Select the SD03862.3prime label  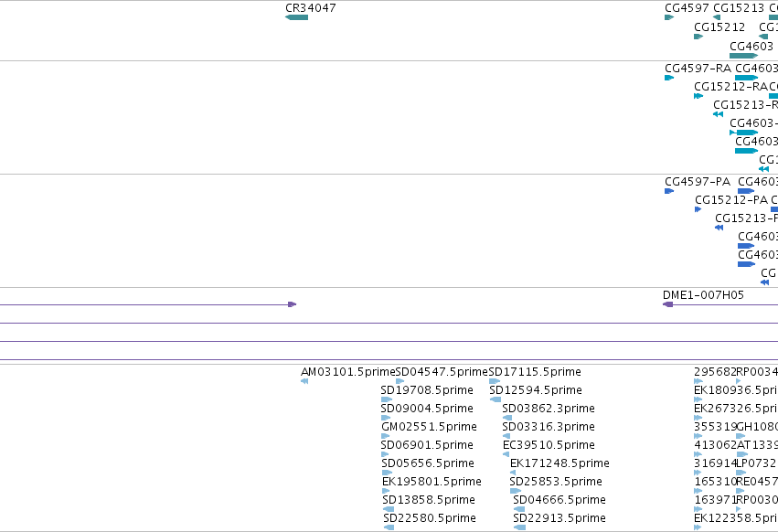549,409
